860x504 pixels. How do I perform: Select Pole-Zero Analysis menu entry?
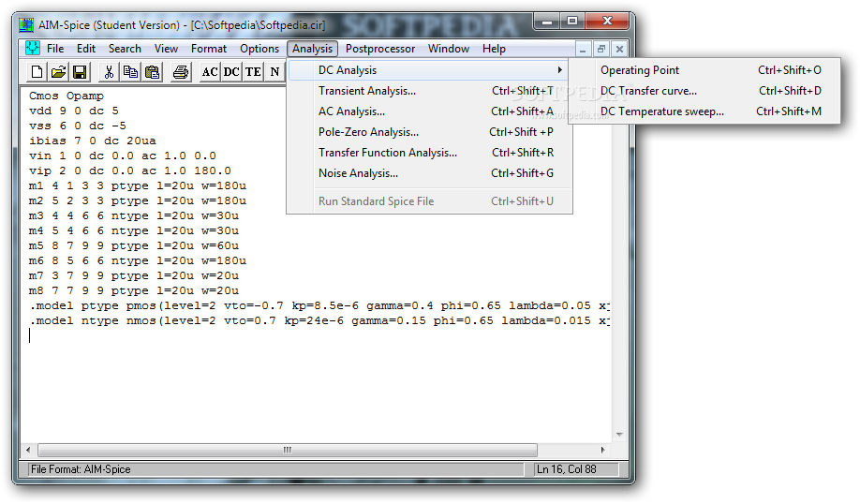point(429,132)
